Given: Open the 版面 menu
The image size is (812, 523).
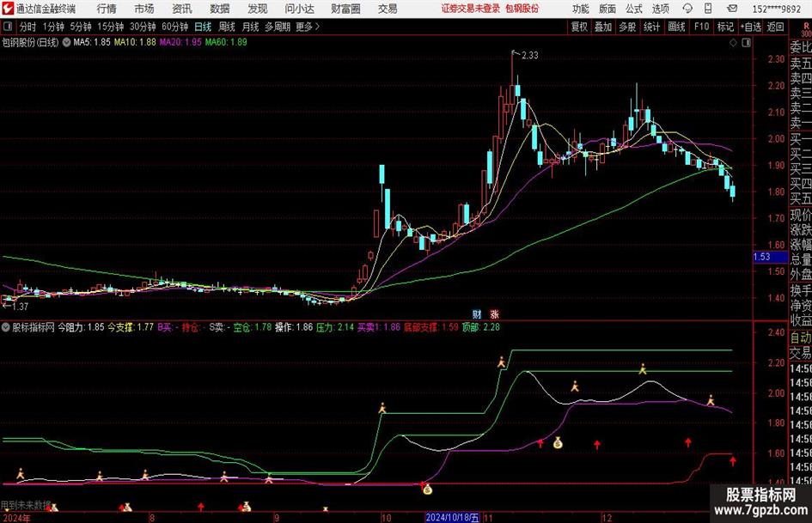Looking at the screenshot, I should pos(607,9).
